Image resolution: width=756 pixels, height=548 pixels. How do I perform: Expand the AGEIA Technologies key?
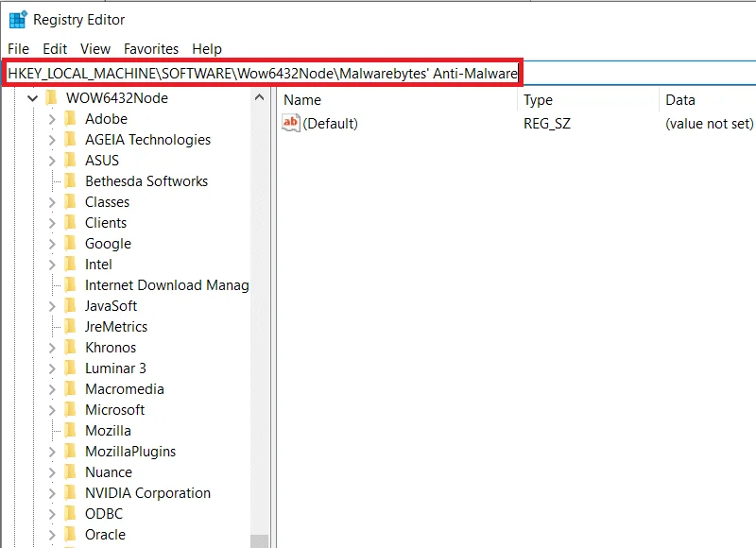coord(52,140)
